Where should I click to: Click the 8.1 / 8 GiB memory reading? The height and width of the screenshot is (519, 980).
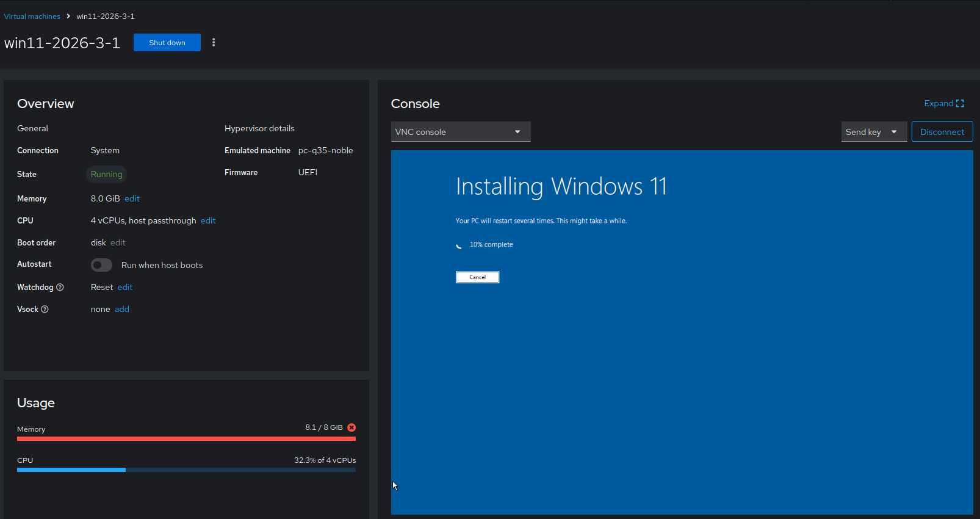[324, 427]
